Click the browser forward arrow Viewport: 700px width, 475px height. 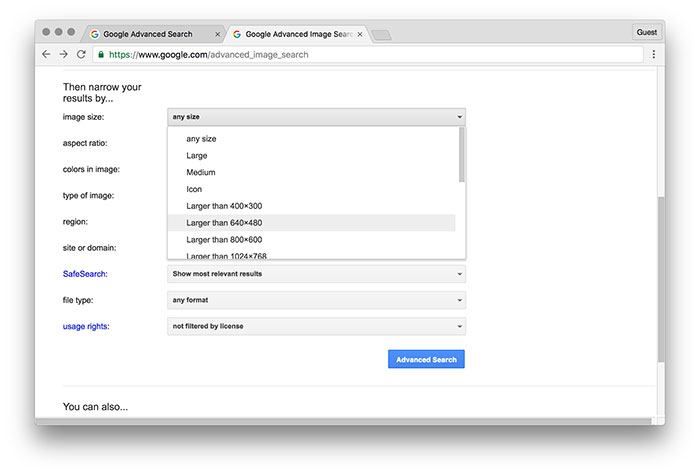(x=63, y=54)
